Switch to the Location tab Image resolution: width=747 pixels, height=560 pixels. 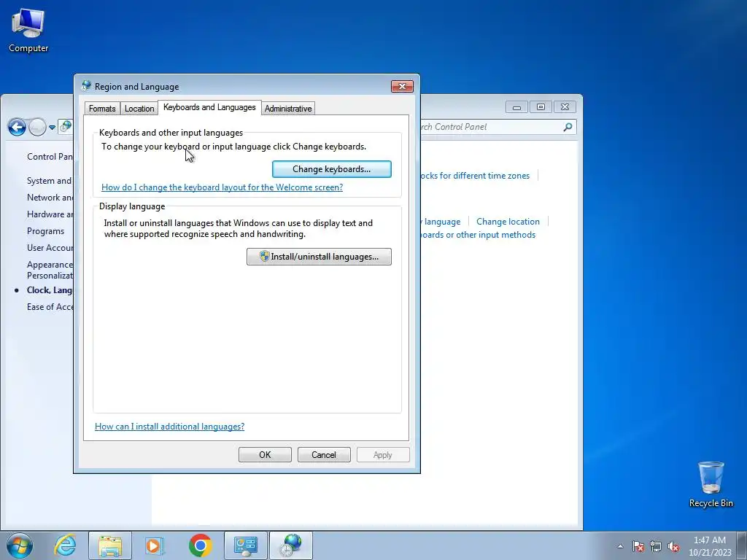139,109
